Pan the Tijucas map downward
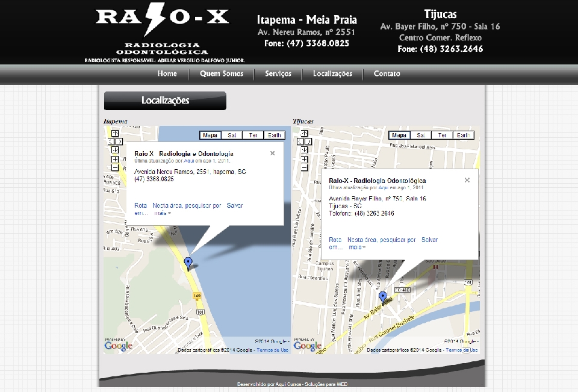The width and height of the screenshot is (578, 392). 304,149
